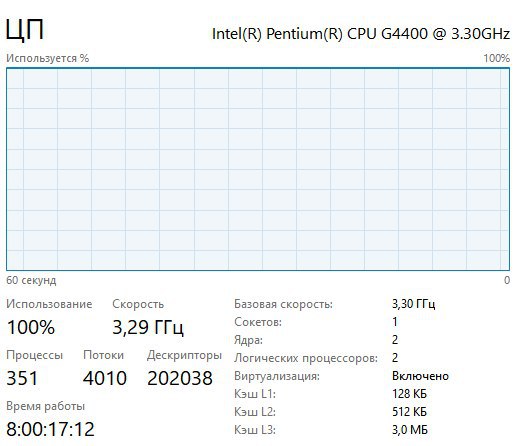Click the Сокетов: label

pyautogui.click(x=258, y=322)
